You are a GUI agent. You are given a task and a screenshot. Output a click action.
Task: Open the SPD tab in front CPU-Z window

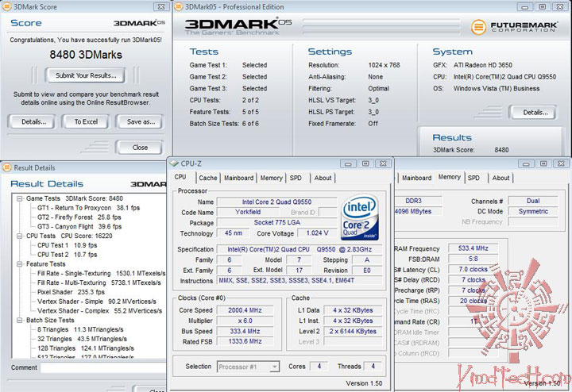pyautogui.click(x=296, y=178)
